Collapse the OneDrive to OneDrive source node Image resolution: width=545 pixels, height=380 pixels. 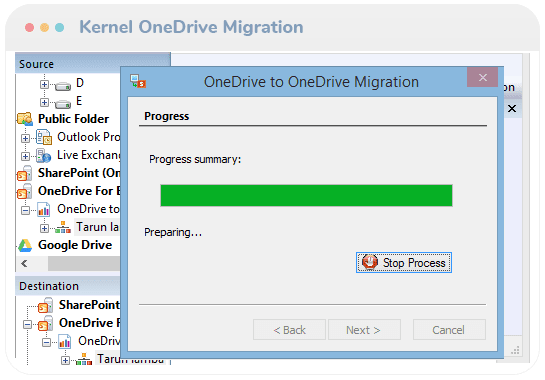[x=25, y=210]
